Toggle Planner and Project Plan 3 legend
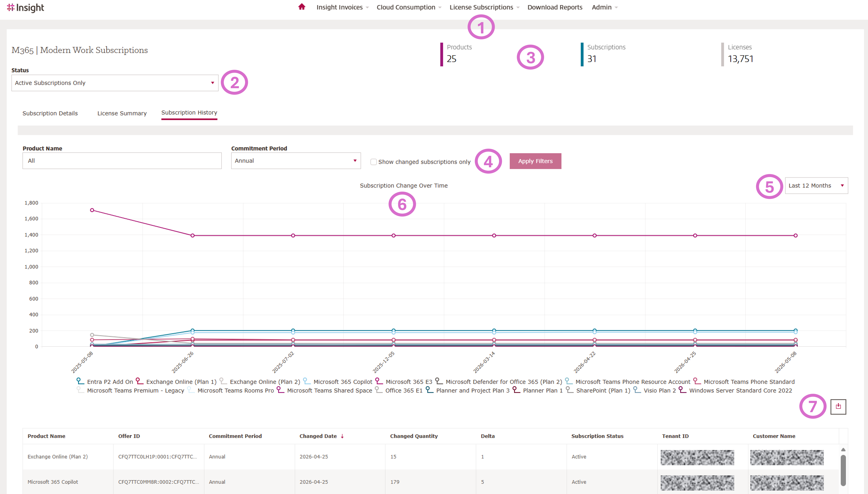 coord(467,391)
